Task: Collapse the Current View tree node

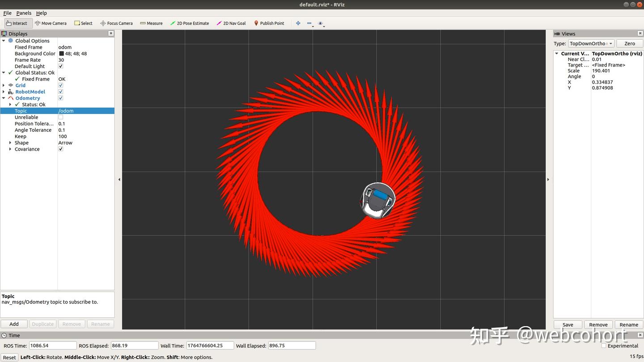Action: click(x=557, y=54)
